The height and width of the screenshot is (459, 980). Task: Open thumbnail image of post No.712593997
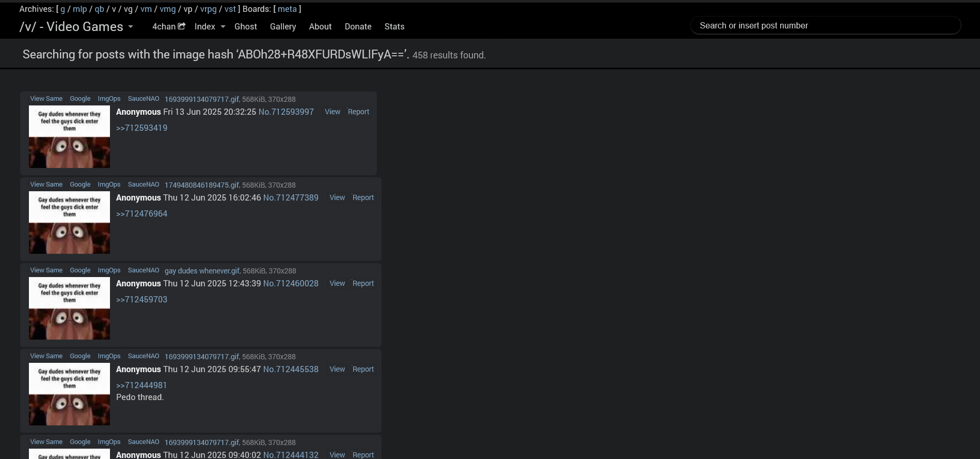pyautogui.click(x=69, y=136)
